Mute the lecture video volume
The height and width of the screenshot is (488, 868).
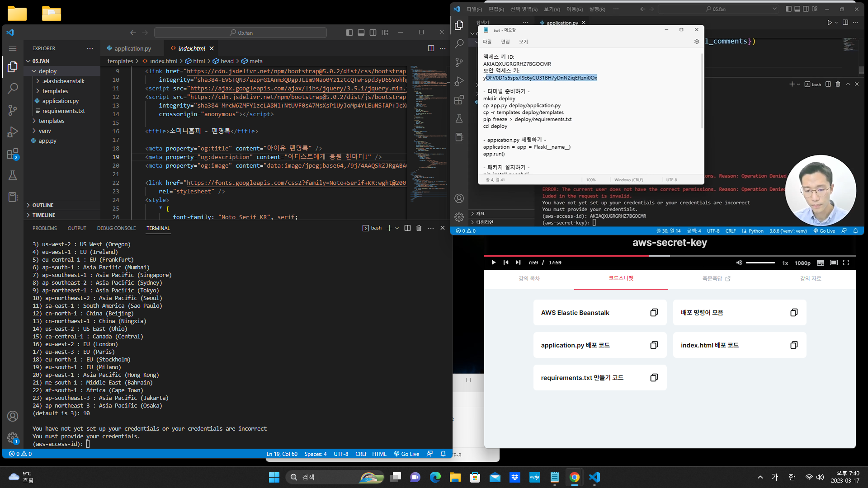pyautogui.click(x=739, y=263)
